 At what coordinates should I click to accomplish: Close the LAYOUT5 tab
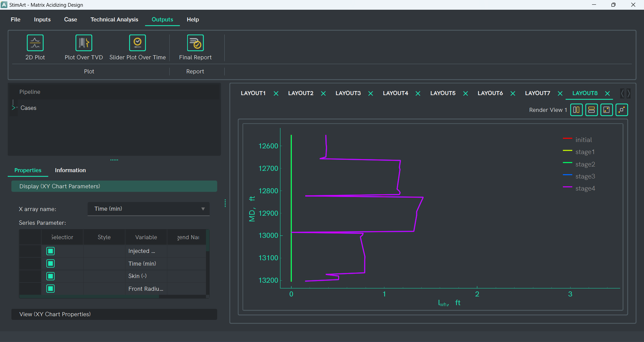pyautogui.click(x=465, y=93)
